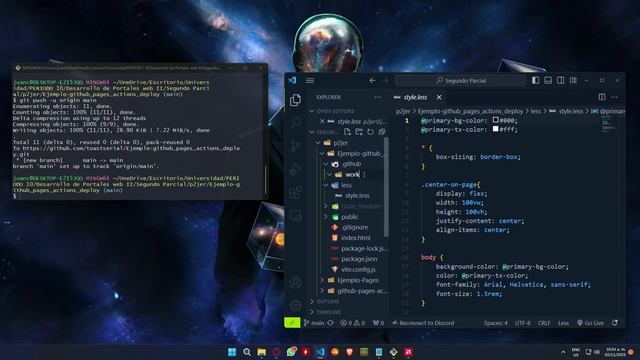Open the Extensions view in the activity bar
The image size is (640, 360).
click(x=296, y=192)
